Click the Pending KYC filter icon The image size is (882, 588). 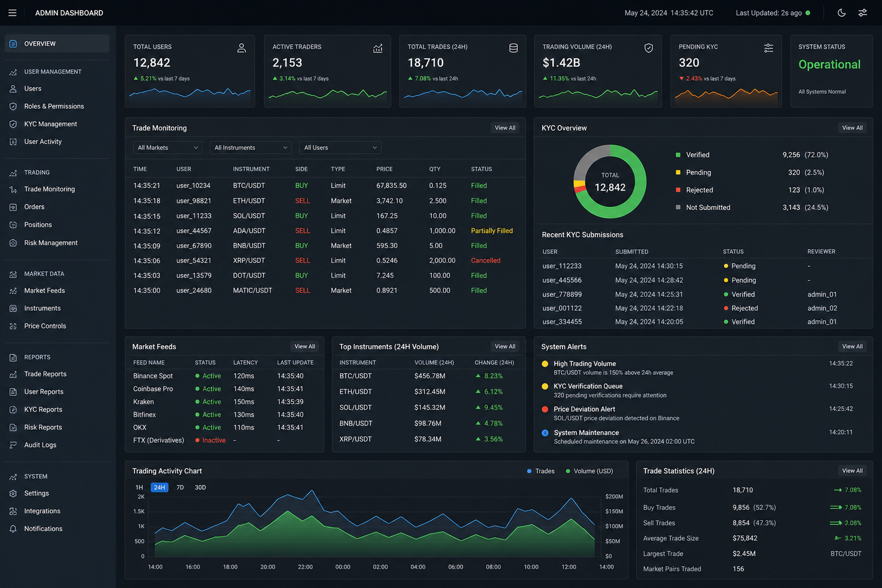(768, 48)
